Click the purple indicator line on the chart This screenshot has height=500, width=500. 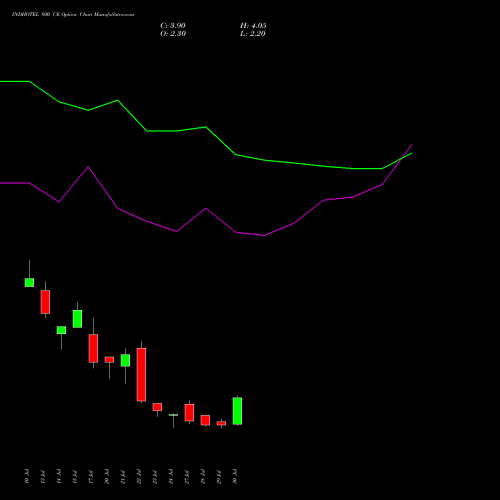(x=206, y=209)
